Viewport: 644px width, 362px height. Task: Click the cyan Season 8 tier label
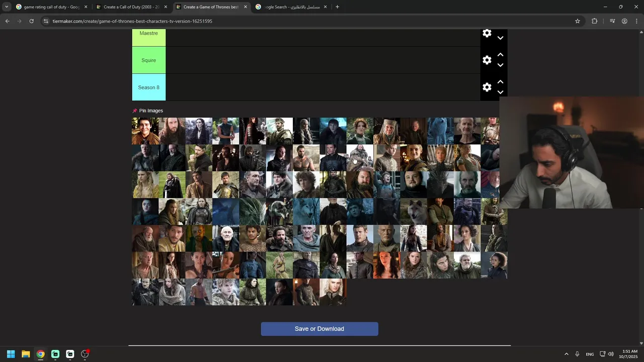pos(149,87)
